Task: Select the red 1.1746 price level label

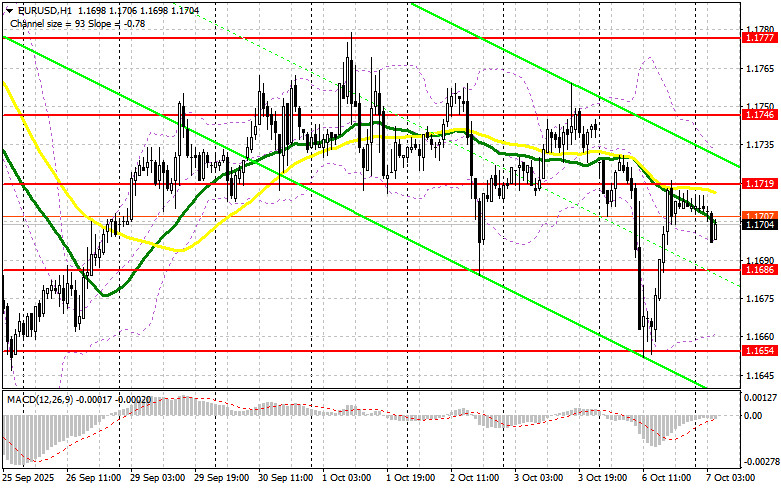Action: (x=759, y=115)
